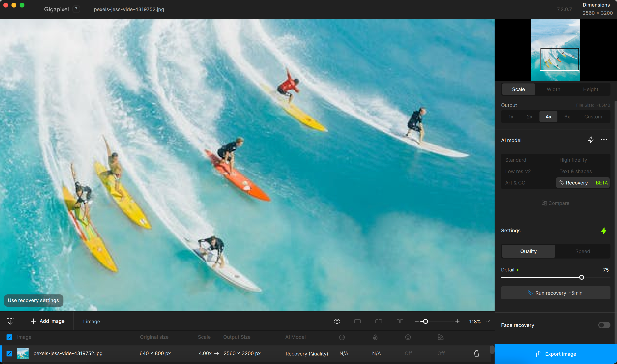Click the file row thumbnail image
Image resolution: width=617 pixels, height=364 pixels.
point(23,353)
